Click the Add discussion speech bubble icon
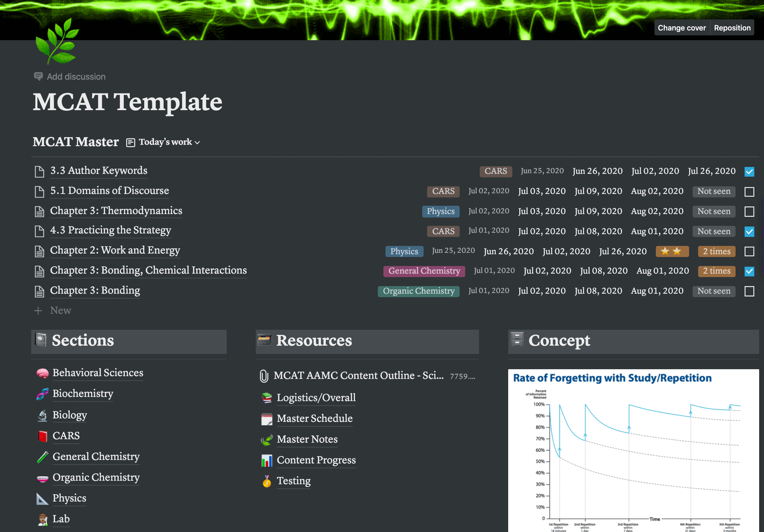764x532 pixels. (38, 76)
